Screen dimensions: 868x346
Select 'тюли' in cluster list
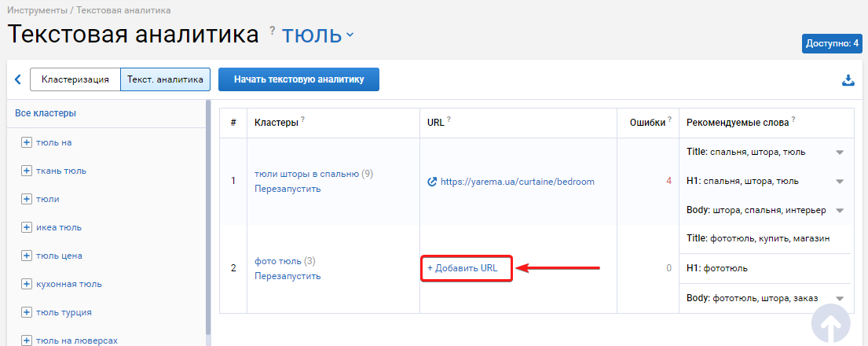tap(48, 199)
